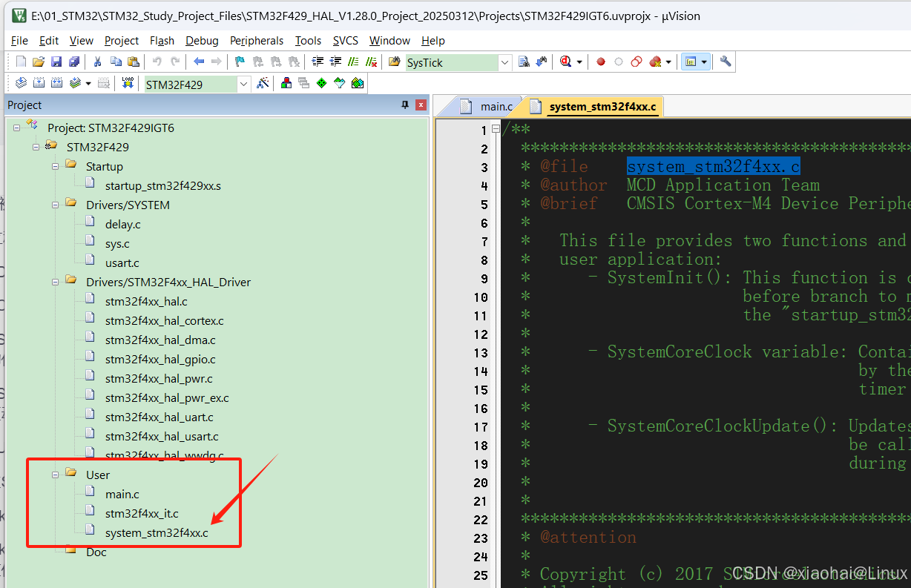Open the Debug menu
This screenshot has width=911, height=588.
[202, 40]
